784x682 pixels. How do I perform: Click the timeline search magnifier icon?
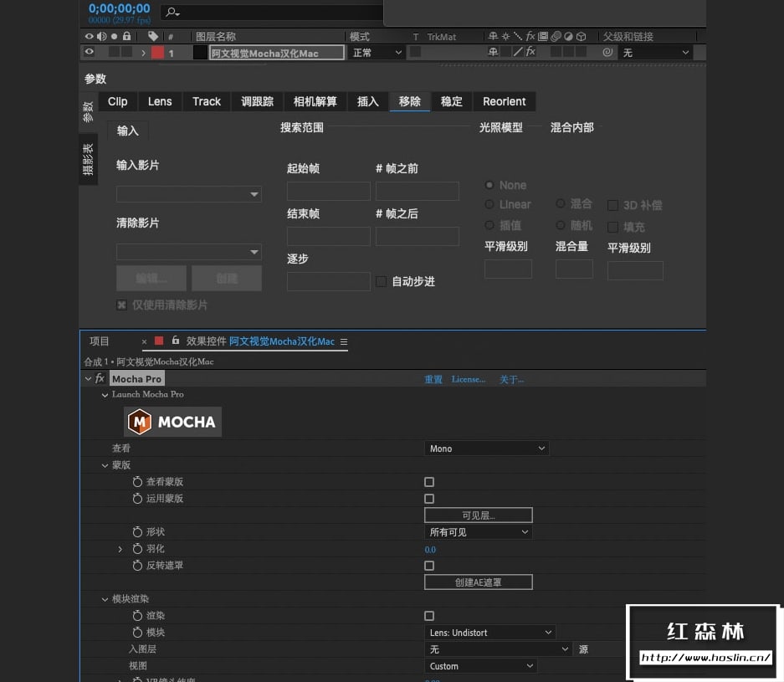172,12
